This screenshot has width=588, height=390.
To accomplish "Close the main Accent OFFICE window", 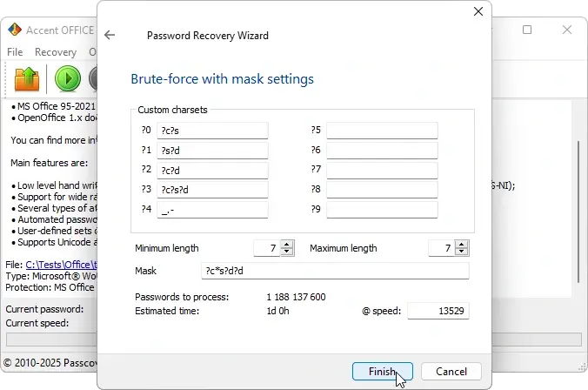I will (x=567, y=30).
